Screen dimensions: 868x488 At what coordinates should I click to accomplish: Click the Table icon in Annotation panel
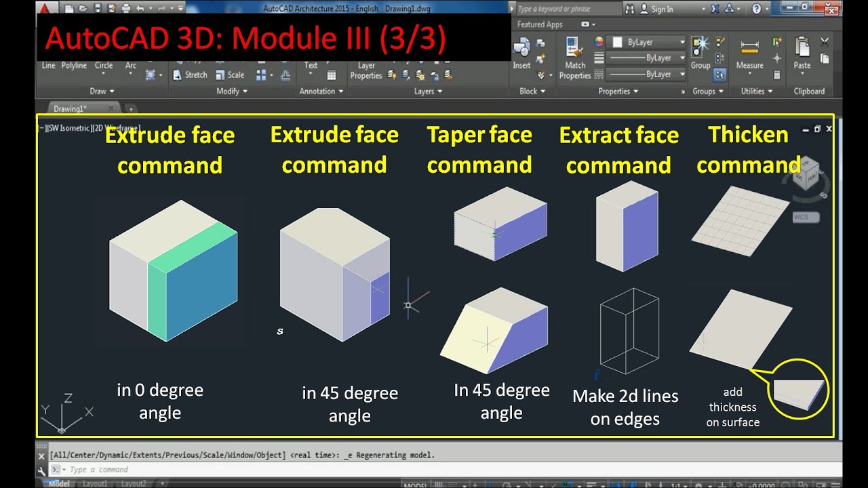point(332,75)
